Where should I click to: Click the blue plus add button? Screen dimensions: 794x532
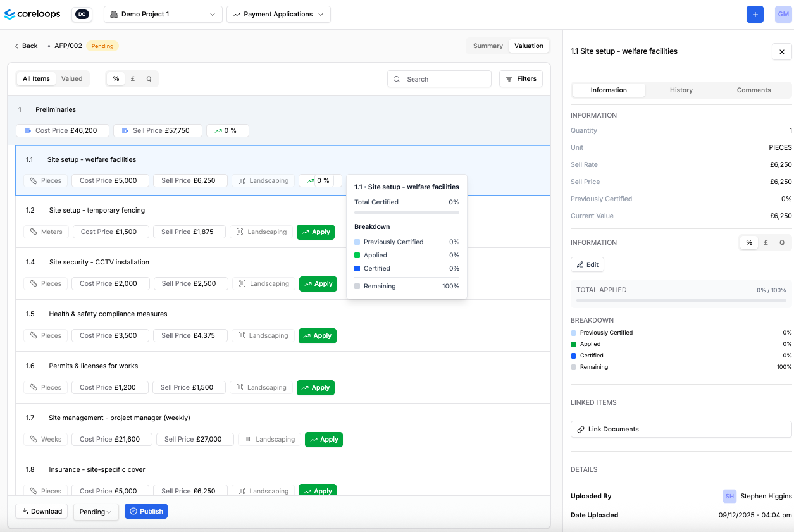point(755,14)
